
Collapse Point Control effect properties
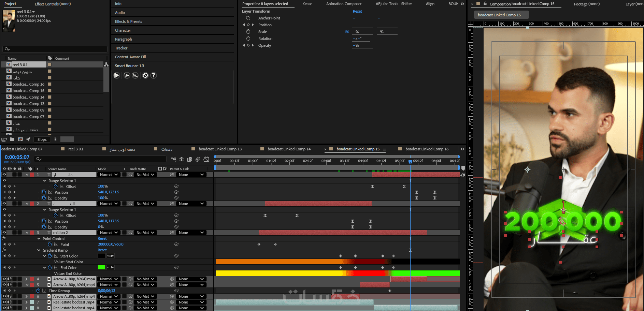click(x=39, y=239)
